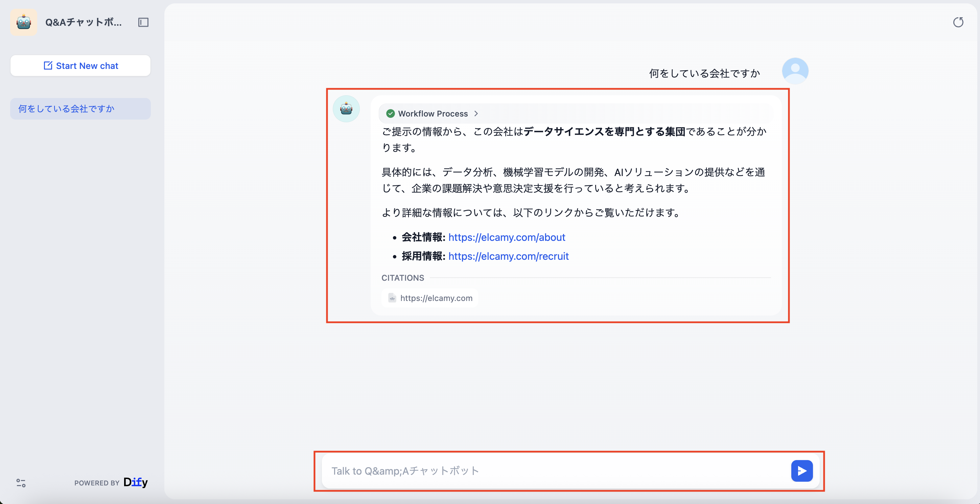Screen dimensions: 980x504
Task: Click the green checkmark on Workflow Process
Action: coord(391,113)
